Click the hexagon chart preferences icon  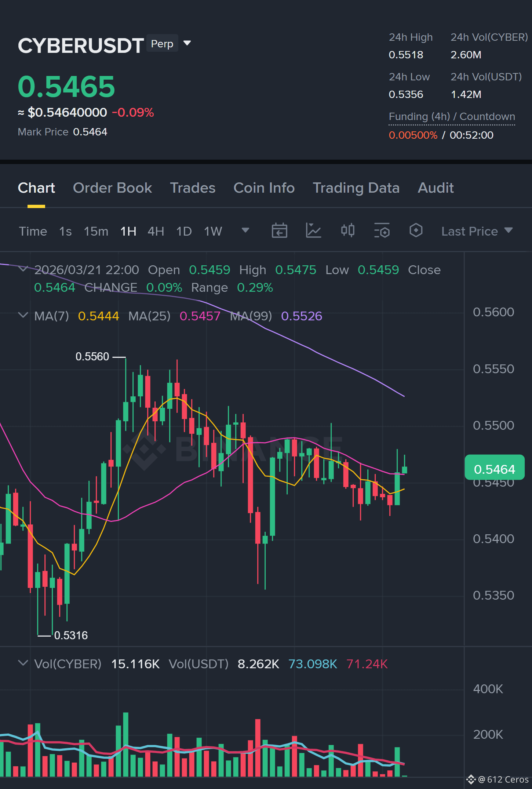[x=416, y=230]
